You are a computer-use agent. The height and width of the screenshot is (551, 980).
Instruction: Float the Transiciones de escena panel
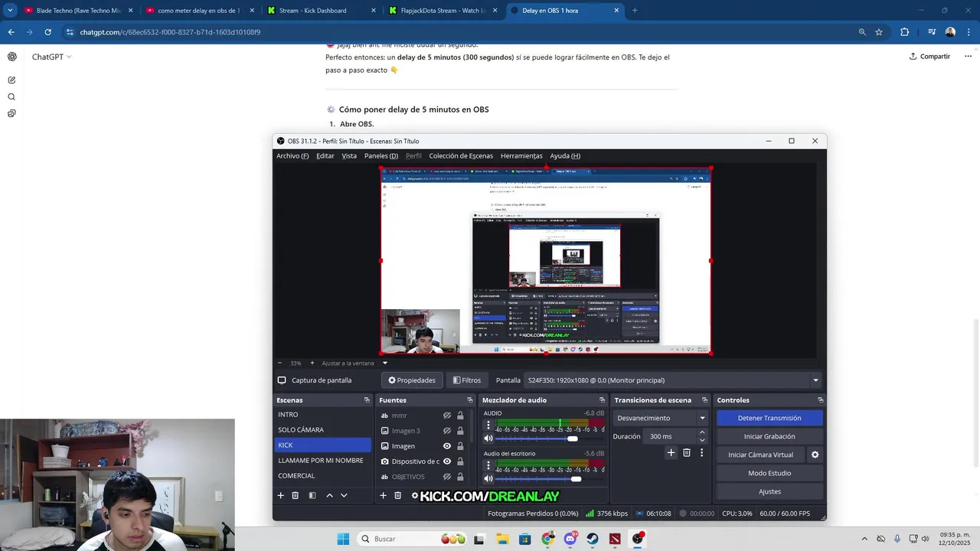pyautogui.click(x=704, y=400)
